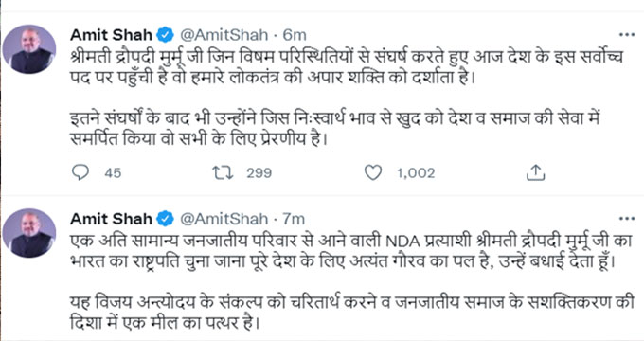Click the retweet count of 299
The width and height of the screenshot is (644, 341).
click(x=259, y=173)
